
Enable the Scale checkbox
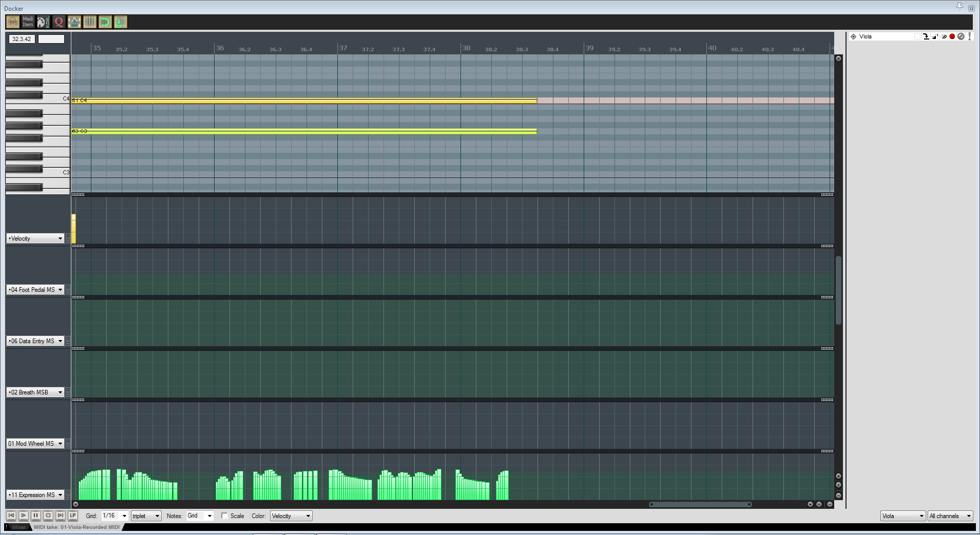tap(224, 516)
